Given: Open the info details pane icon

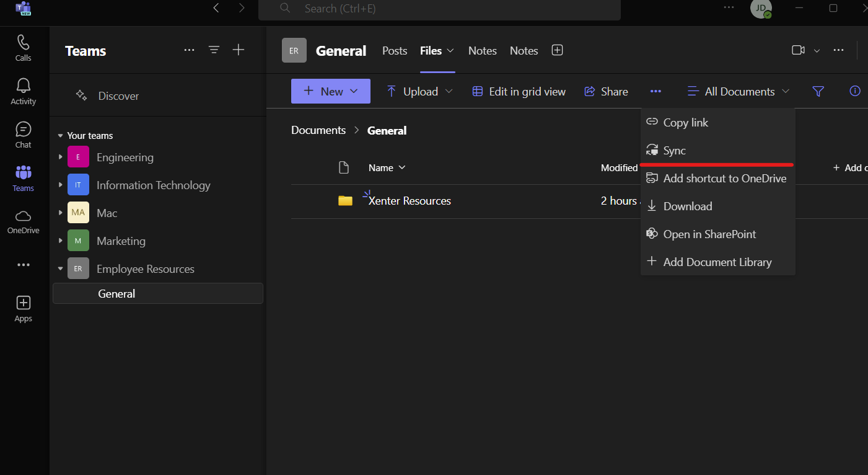Looking at the screenshot, I should 855,91.
